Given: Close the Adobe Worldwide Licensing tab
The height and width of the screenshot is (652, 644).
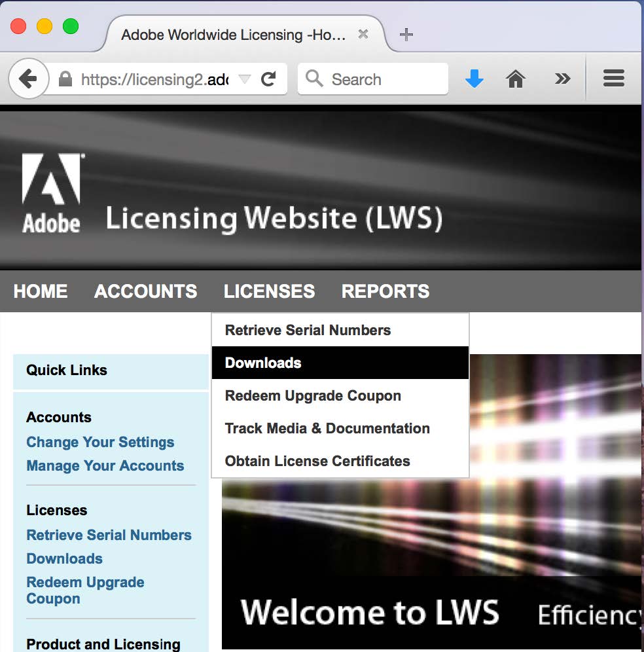Looking at the screenshot, I should 363,34.
